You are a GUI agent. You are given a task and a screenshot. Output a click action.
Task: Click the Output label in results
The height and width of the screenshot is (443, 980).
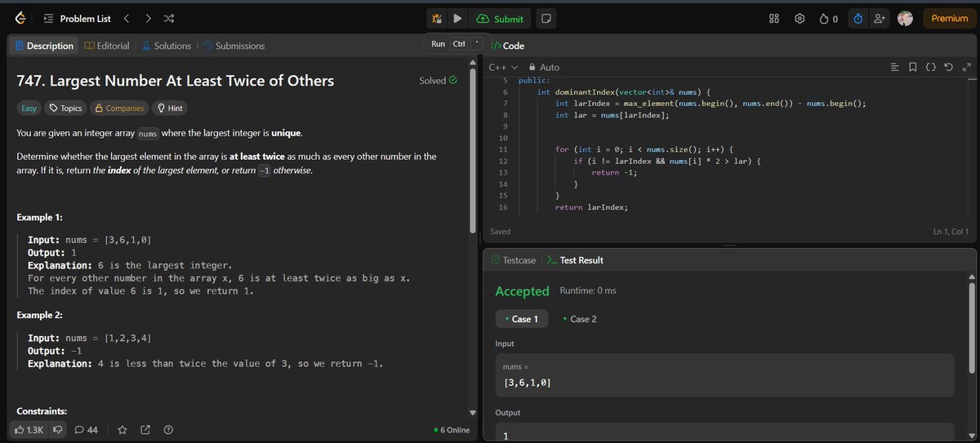click(x=508, y=413)
